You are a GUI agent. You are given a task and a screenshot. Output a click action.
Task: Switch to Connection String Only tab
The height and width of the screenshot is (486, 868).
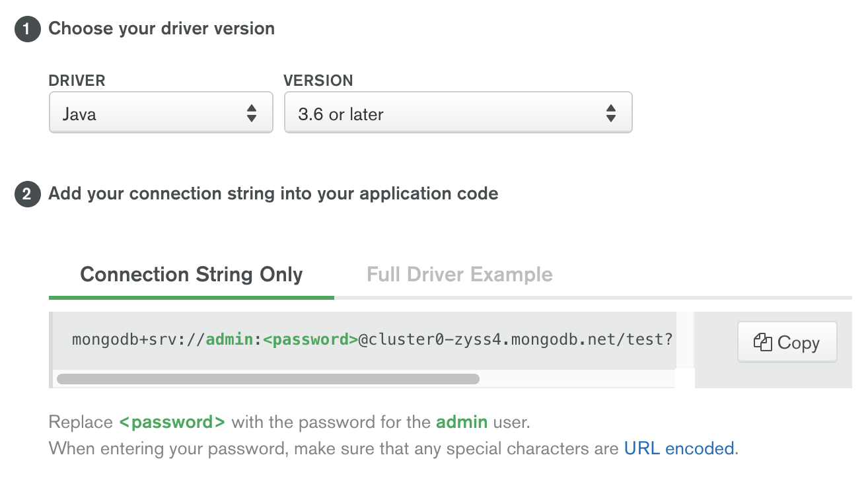(192, 275)
